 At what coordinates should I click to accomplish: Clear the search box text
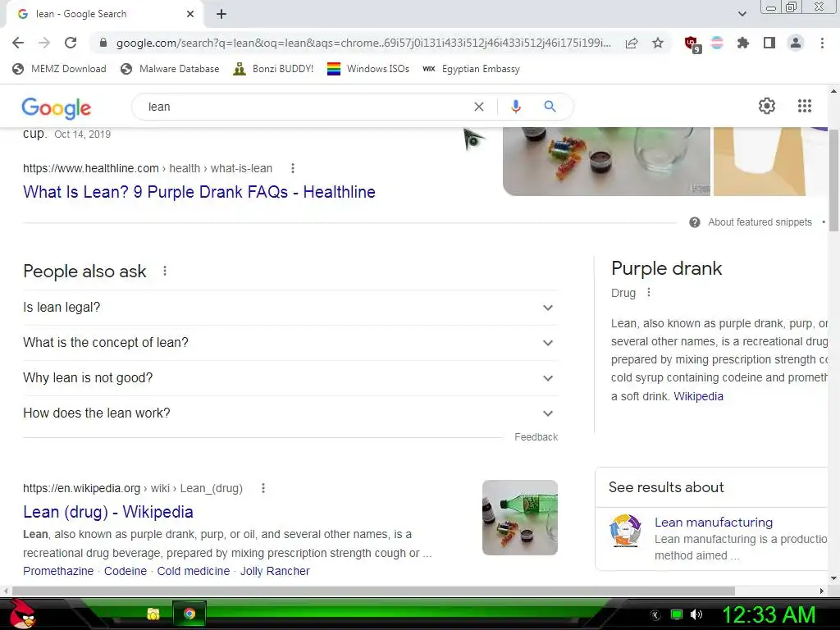coord(479,107)
